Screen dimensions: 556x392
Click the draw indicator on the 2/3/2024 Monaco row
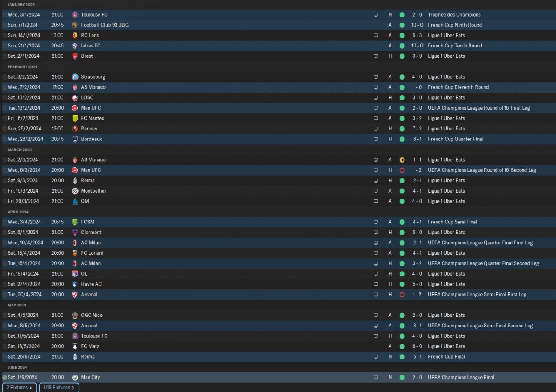click(x=402, y=160)
